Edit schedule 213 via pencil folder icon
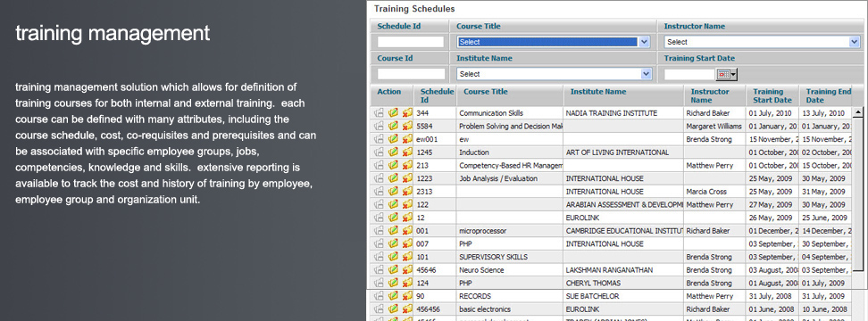Image resolution: width=868 pixels, height=321 pixels. coord(394,165)
